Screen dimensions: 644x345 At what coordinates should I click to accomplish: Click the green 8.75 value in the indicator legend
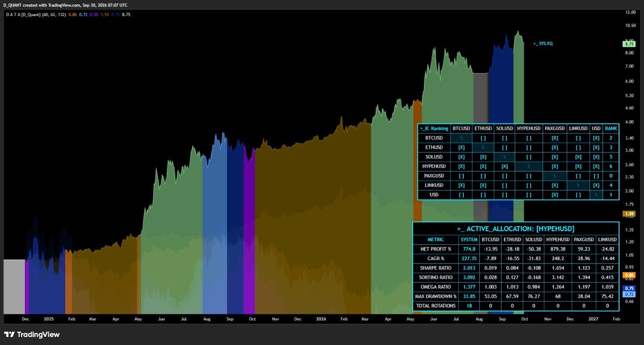[x=126, y=14]
